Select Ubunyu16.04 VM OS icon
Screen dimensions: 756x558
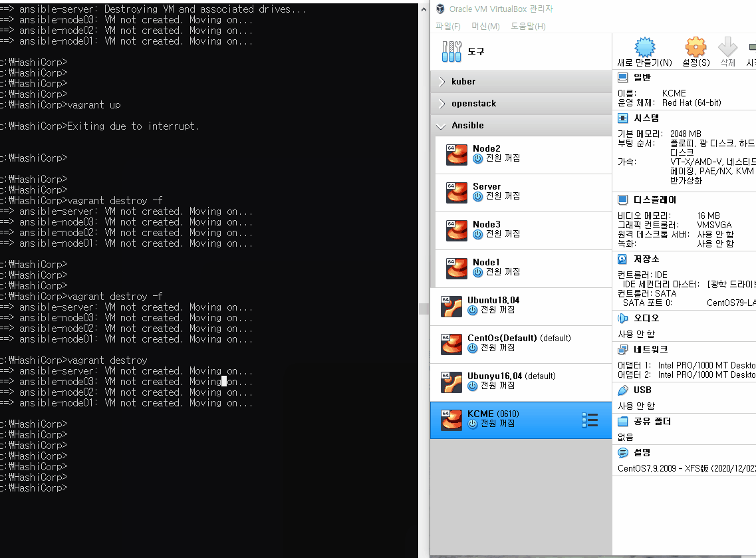pos(451,382)
